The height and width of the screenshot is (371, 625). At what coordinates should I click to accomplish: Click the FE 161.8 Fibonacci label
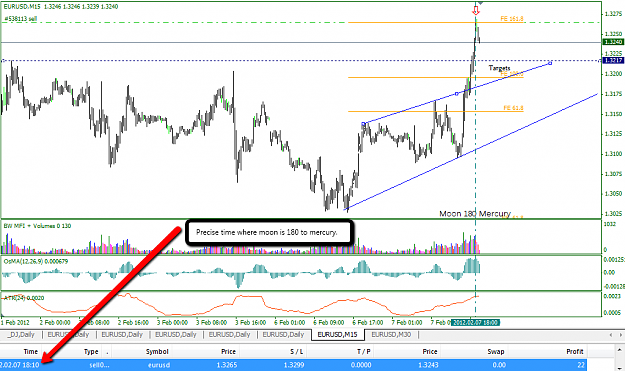[x=512, y=18]
